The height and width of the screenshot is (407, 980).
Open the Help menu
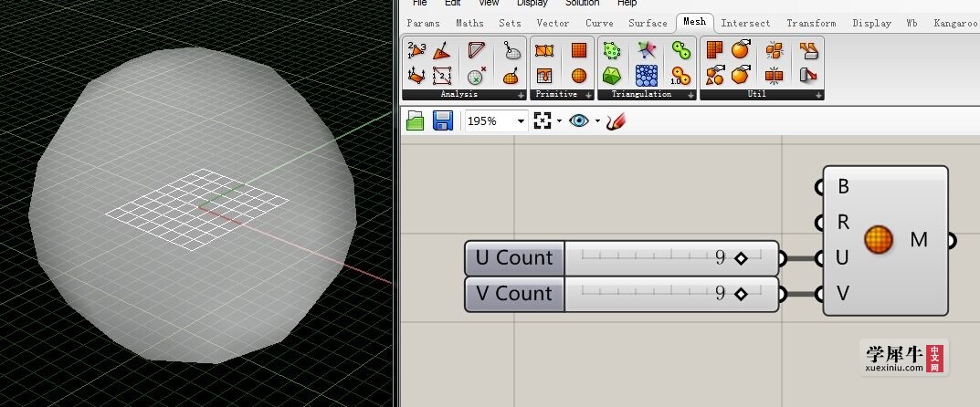click(627, 3)
